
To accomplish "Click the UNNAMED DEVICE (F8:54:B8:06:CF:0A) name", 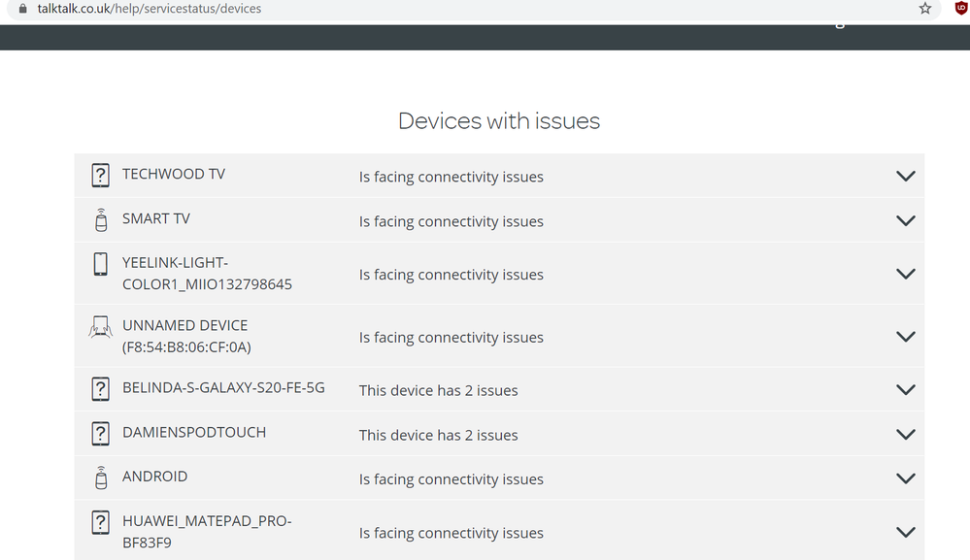I will pyautogui.click(x=186, y=336).
